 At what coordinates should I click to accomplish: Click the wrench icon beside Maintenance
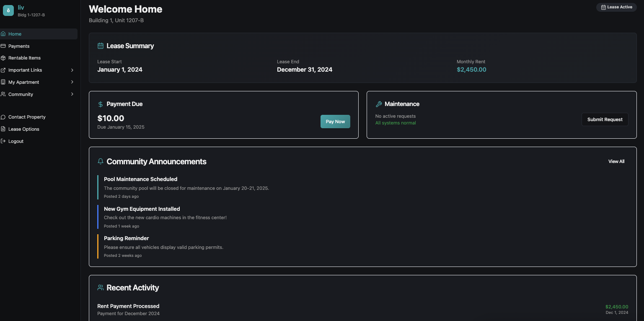pyautogui.click(x=379, y=104)
